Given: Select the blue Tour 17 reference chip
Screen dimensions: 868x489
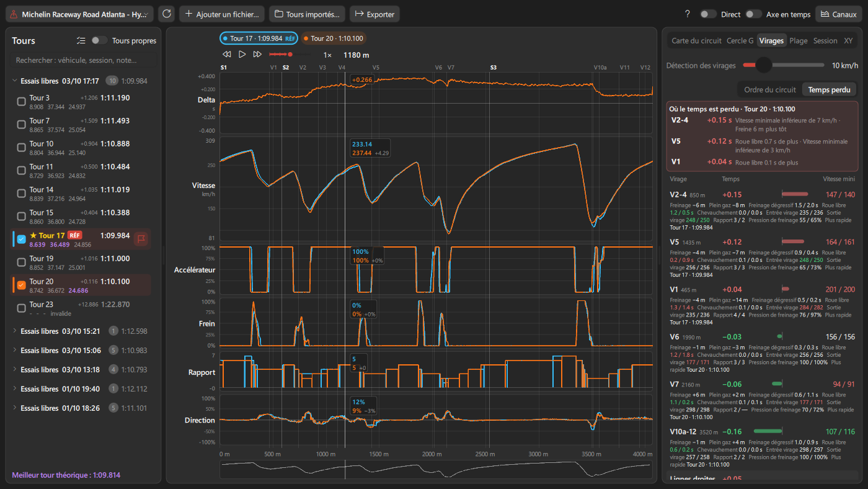Looking at the screenshot, I should tap(259, 38).
